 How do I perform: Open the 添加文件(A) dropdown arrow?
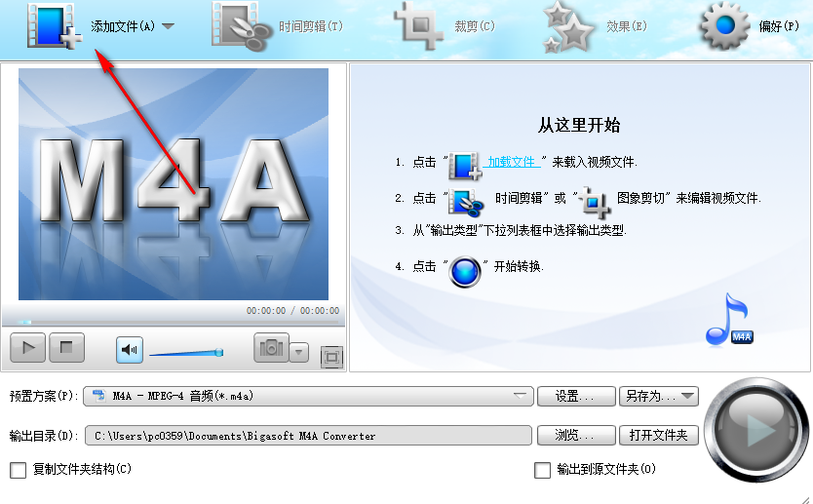point(168,26)
